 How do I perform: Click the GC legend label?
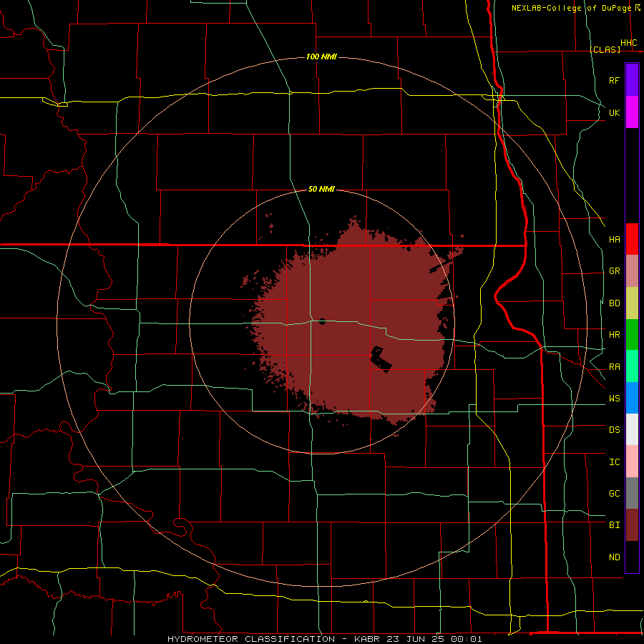pyautogui.click(x=614, y=493)
